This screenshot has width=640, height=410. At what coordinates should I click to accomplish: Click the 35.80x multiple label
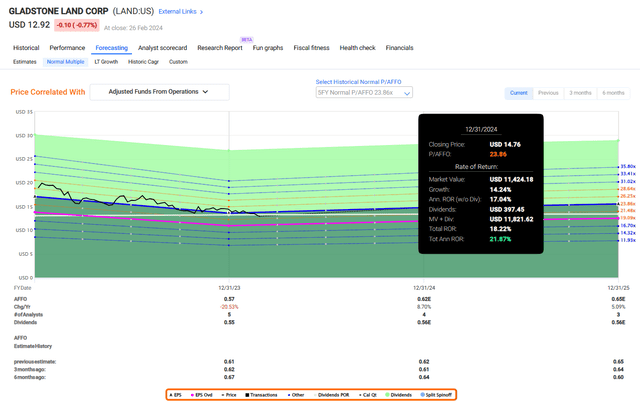point(628,166)
